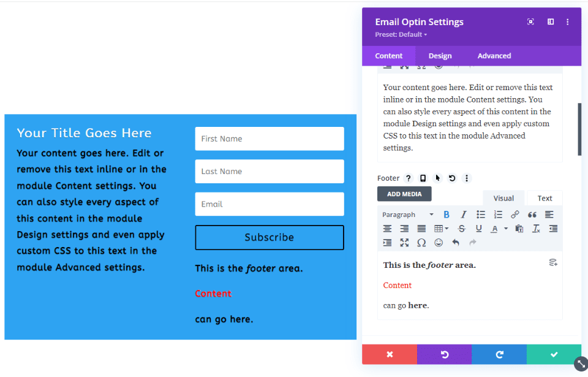
Task: Toggle hover state options for the Footer field
Action: (438, 178)
